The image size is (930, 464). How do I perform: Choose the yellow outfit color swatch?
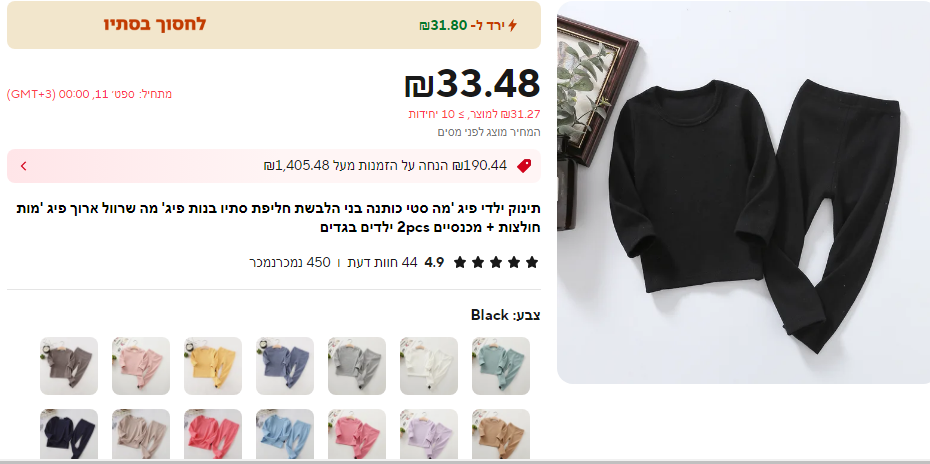[x=213, y=366]
